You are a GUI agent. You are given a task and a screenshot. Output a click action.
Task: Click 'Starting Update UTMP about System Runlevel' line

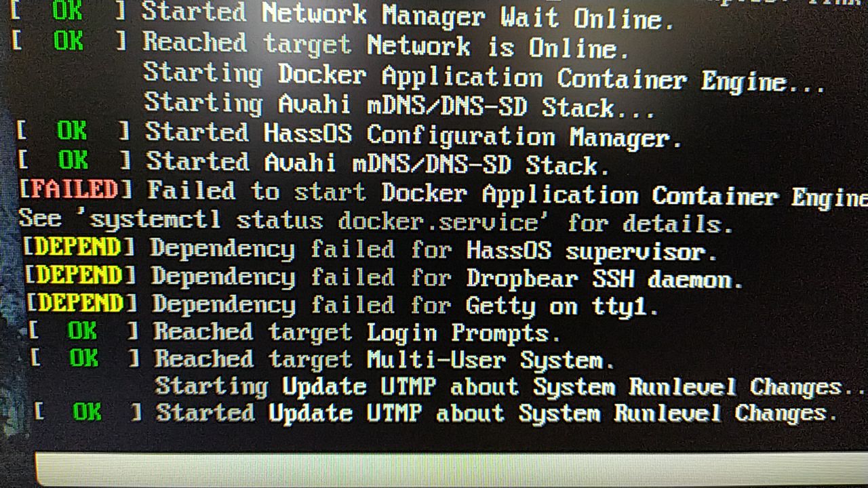pos(510,387)
